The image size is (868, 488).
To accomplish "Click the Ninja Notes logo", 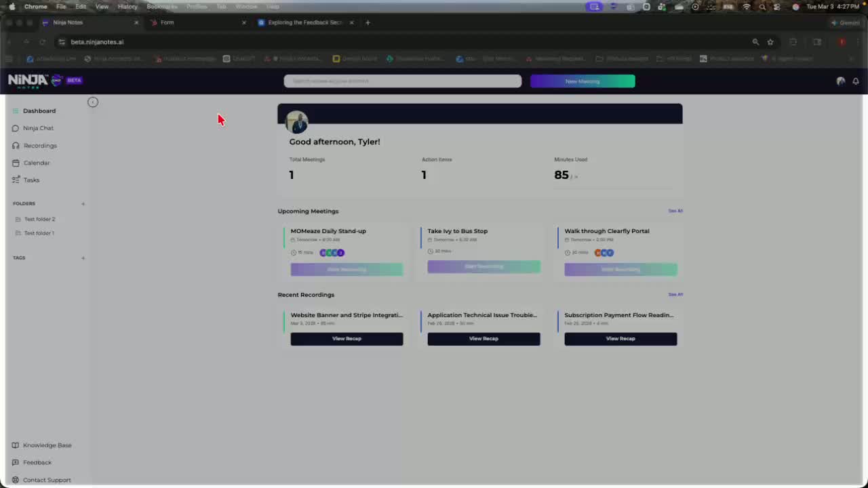I will point(35,80).
